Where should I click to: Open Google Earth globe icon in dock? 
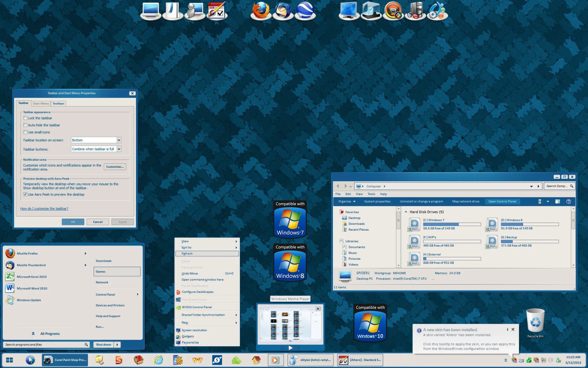coord(305,11)
